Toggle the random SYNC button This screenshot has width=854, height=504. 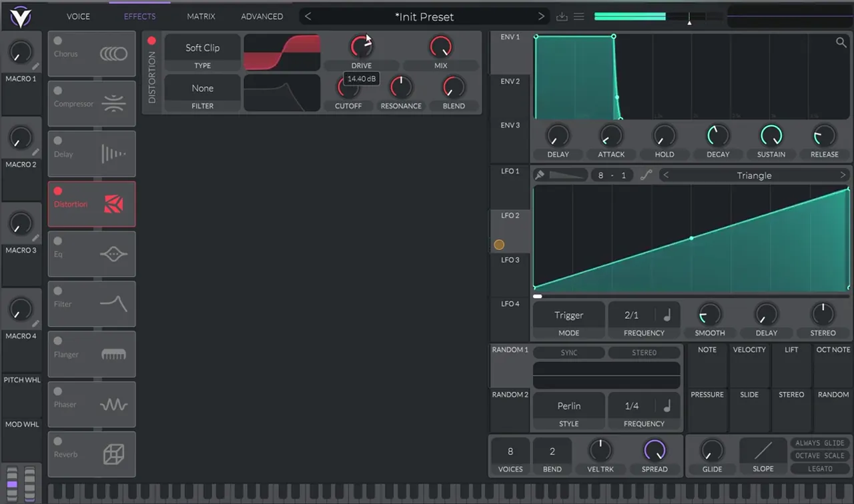(x=568, y=353)
